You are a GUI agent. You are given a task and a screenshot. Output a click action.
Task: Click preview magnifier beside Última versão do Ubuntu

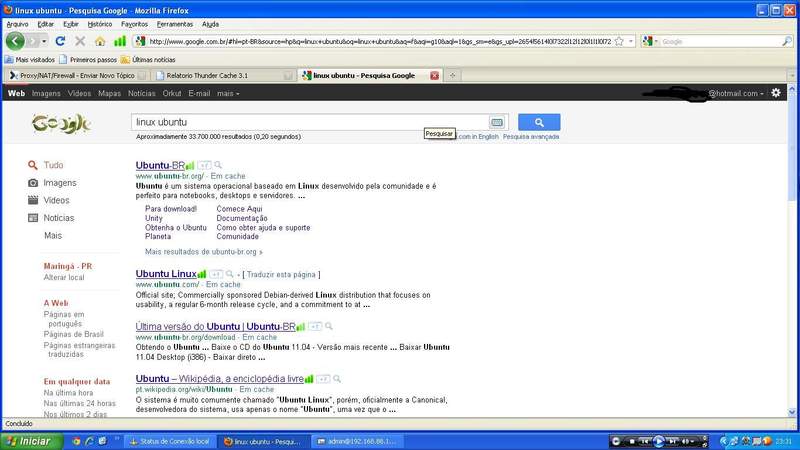329,327
